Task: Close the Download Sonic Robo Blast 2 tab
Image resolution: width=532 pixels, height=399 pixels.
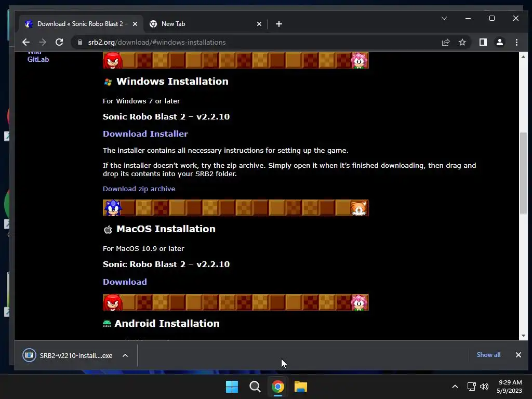Action: [135, 24]
